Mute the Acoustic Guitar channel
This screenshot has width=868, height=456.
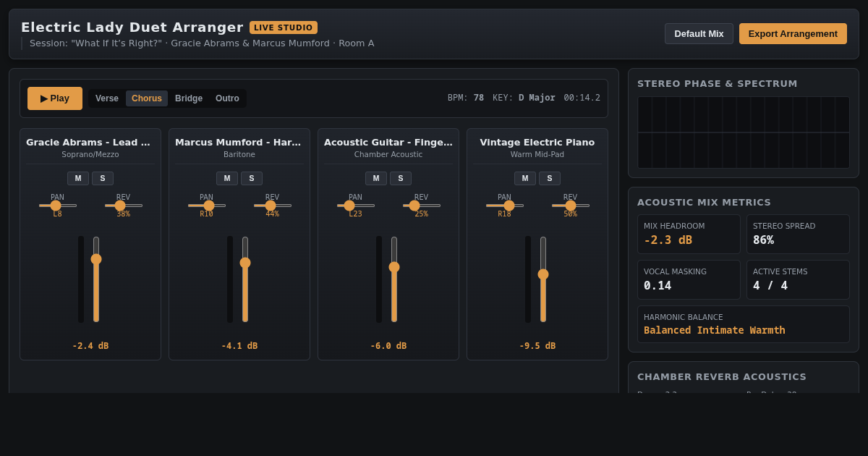(x=376, y=178)
